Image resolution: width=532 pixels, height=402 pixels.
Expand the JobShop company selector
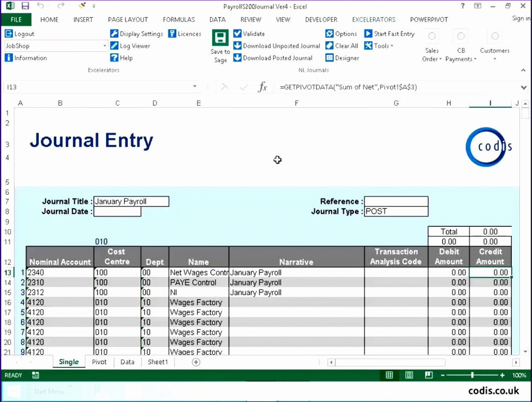[x=105, y=46]
